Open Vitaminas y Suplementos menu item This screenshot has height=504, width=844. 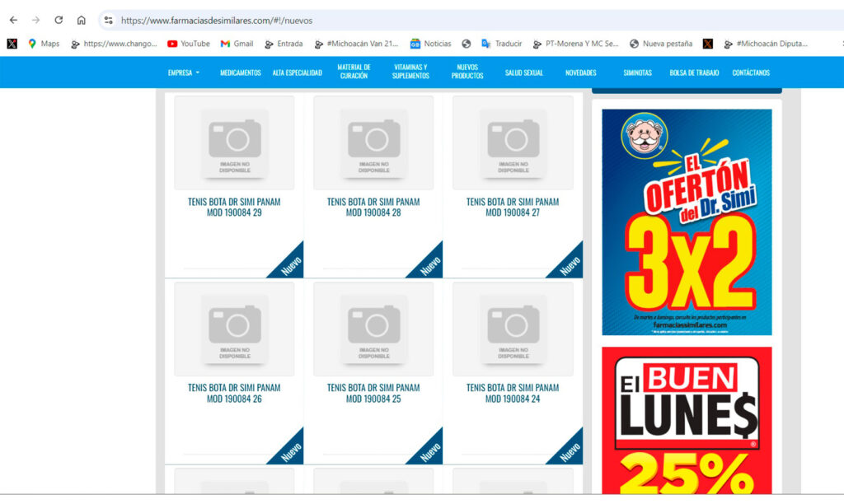click(x=410, y=72)
